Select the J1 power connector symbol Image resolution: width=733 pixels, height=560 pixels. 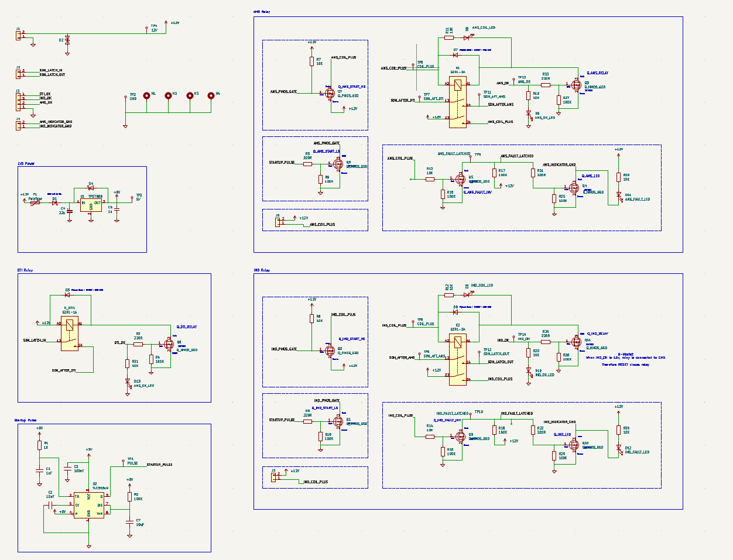tap(18, 35)
